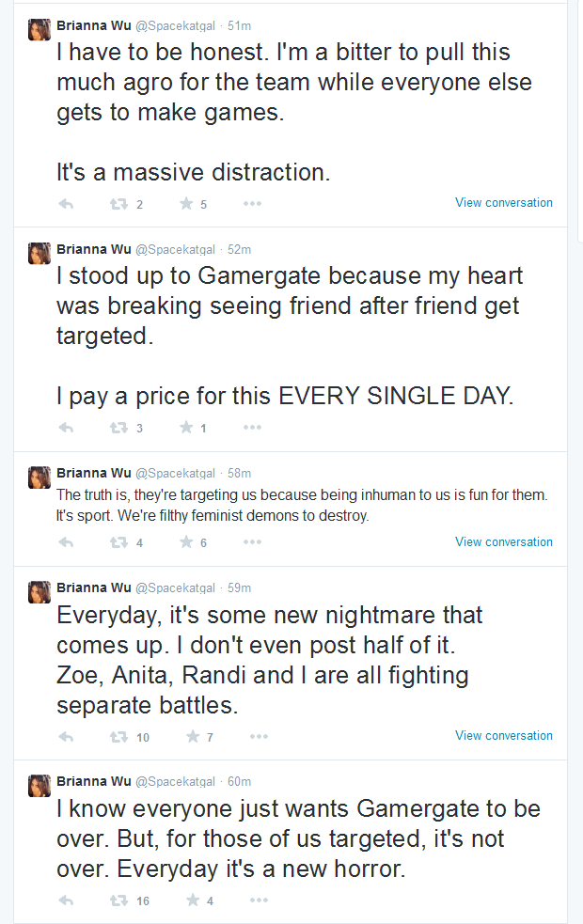
Task: Retweet the 'massive distraction' tweet
Action: pos(119,204)
